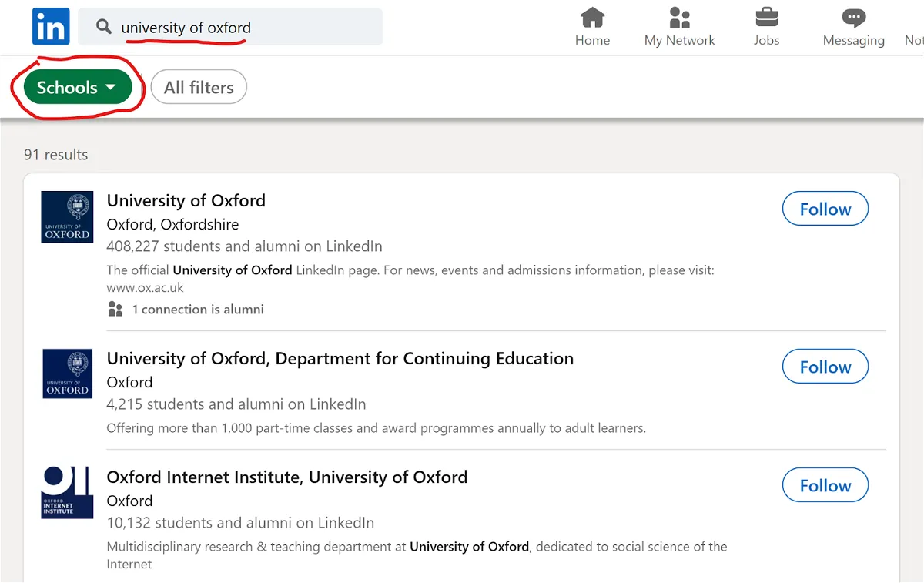Click 1 connection is alumni text
This screenshot has width=924, height=583.
pos(198,309)
